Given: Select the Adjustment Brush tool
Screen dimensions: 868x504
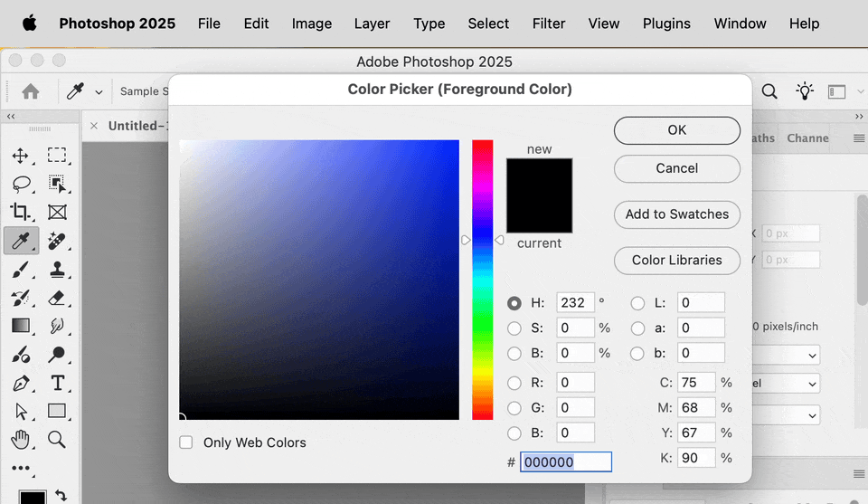Looking at the screenshot, I should pos(21,355).
